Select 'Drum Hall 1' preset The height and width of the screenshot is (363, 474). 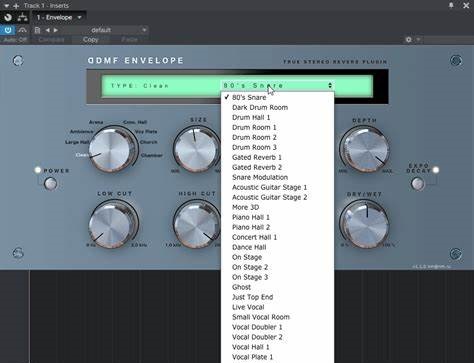277,118
